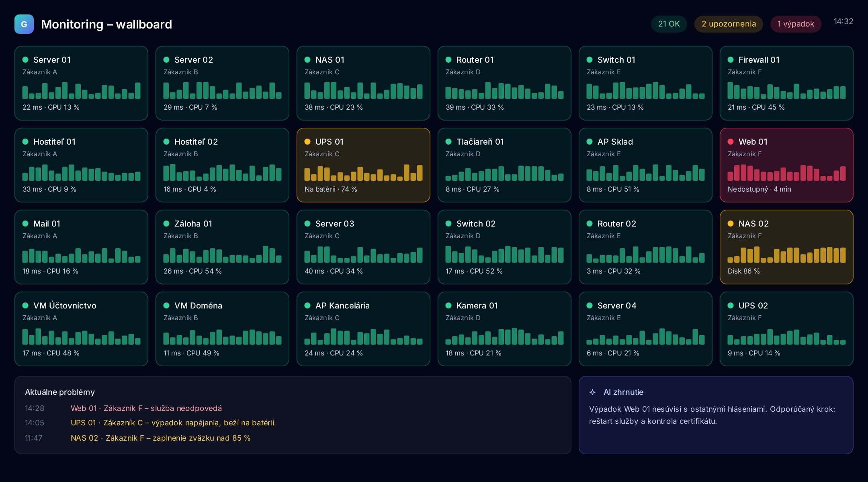Viewport: 868px width, 482px height.
Task: Open the UPS 01 warning card
Action: (x=363, y=165)
